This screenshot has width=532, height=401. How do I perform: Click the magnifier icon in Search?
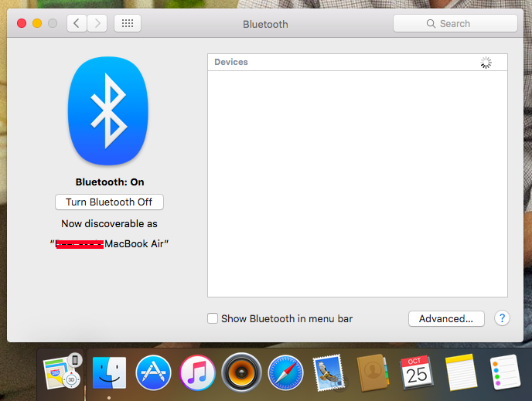pyautogui.click(x=431, y=24)
